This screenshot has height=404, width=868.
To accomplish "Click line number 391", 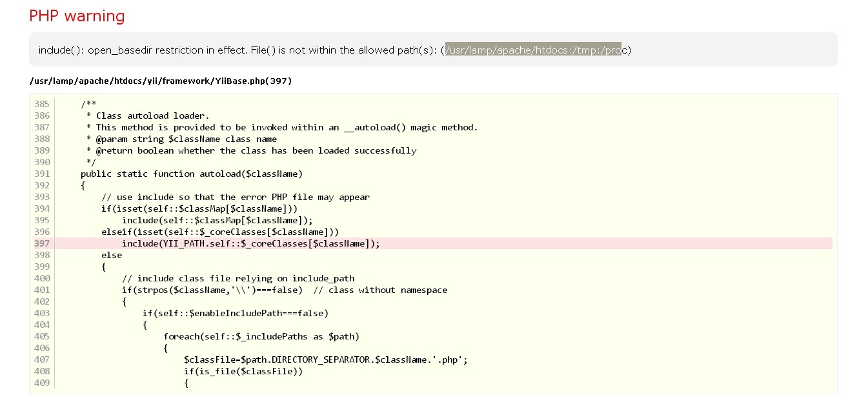I will (x=42, y=174).
